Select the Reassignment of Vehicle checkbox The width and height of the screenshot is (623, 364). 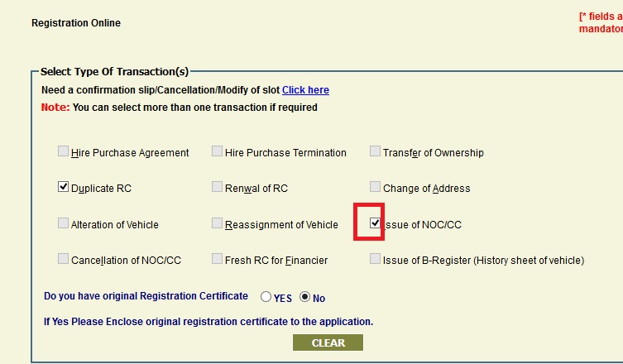point(217,223)
